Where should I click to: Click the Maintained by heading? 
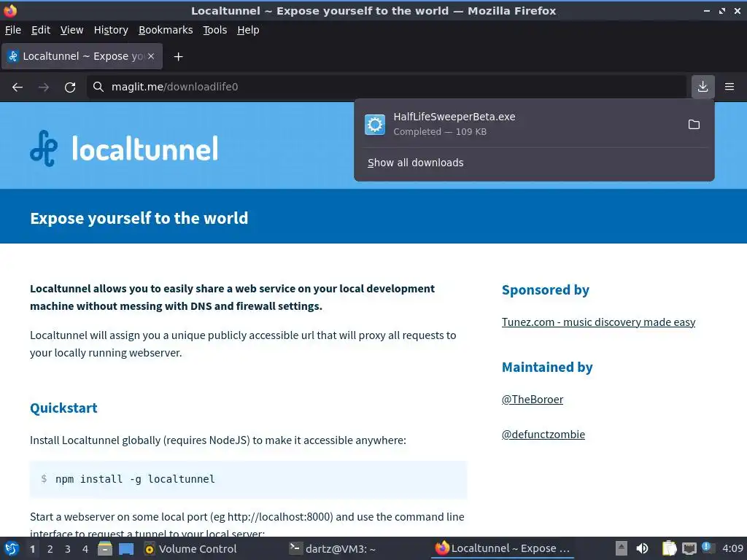coord(547,367)
